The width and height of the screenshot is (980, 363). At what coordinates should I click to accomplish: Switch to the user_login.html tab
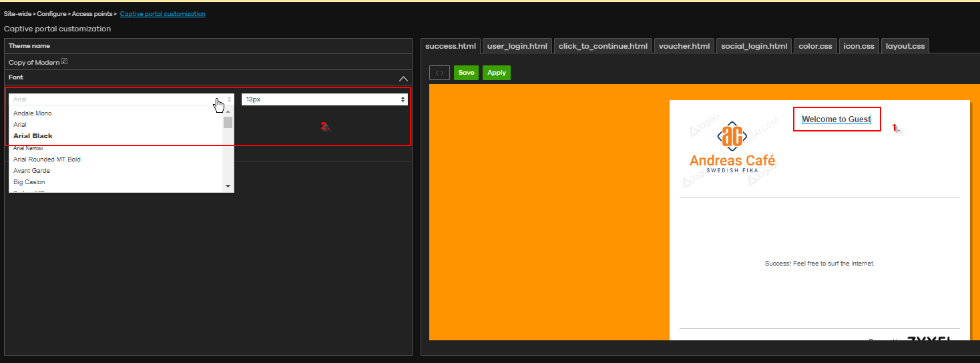click(517, 46)
